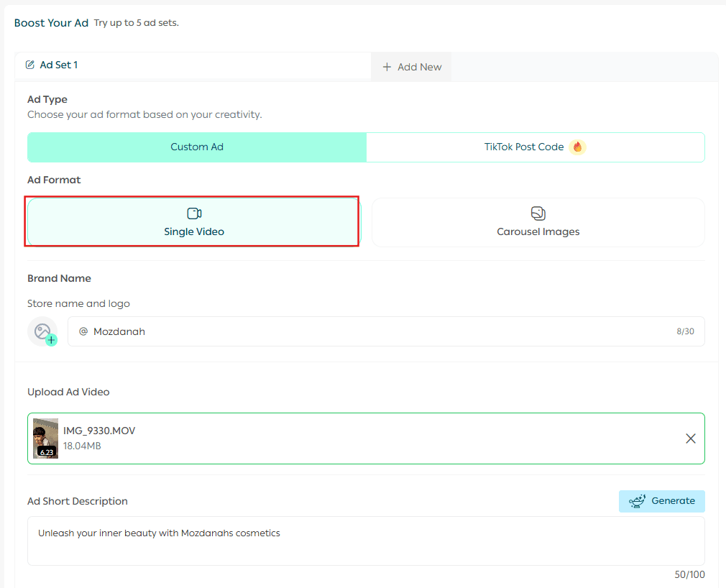
Task: Click the carousel icon above Carousel Images
Action: pos(538,213)
